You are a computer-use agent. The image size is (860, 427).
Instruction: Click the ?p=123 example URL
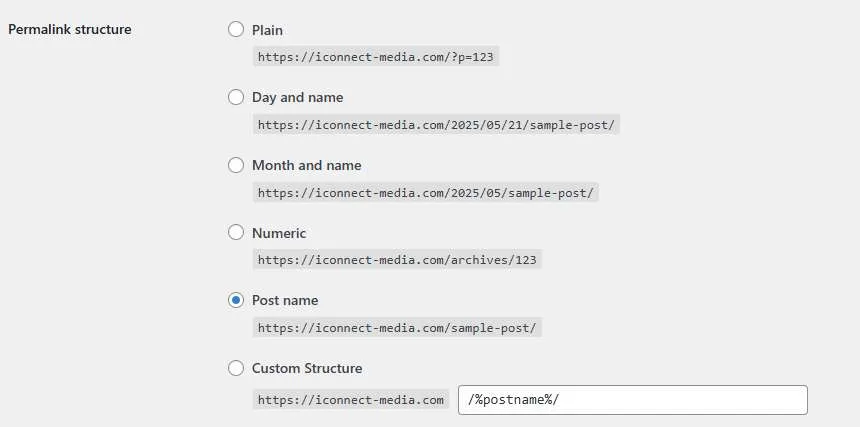(x=376, y=56)
